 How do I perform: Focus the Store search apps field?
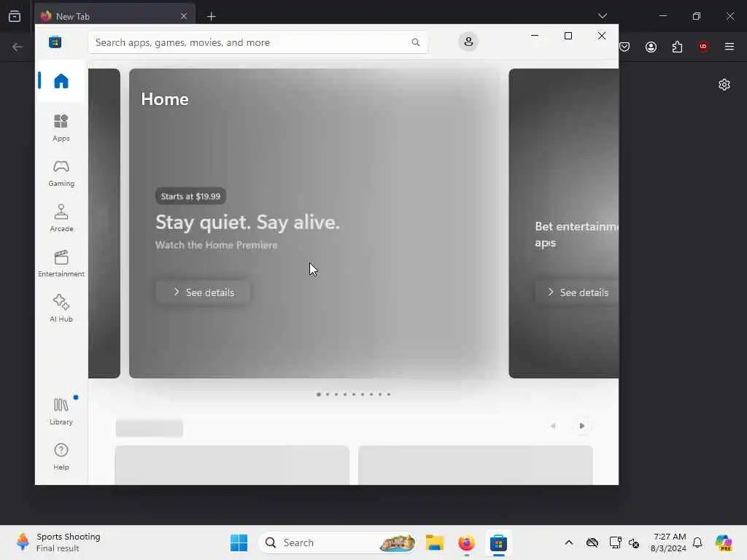tap(258, 42)
